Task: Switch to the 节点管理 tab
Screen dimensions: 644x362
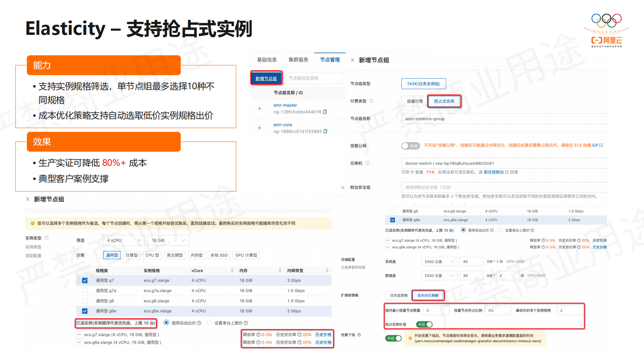Action: (x=330, y=60)
